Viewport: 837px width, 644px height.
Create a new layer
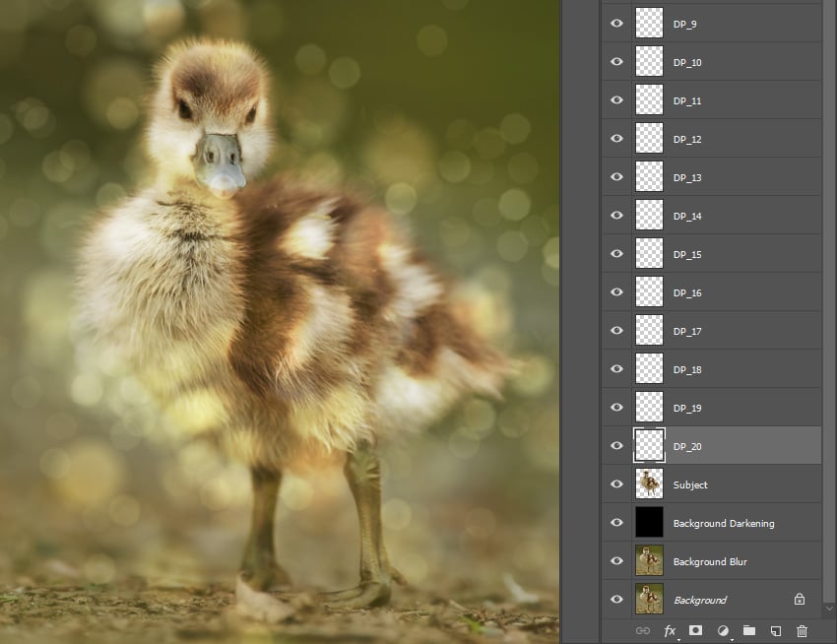coord(775,630)
